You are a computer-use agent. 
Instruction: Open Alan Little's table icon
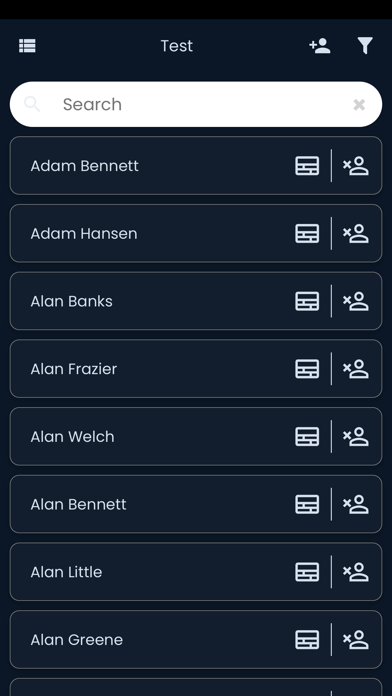[307, 572]
